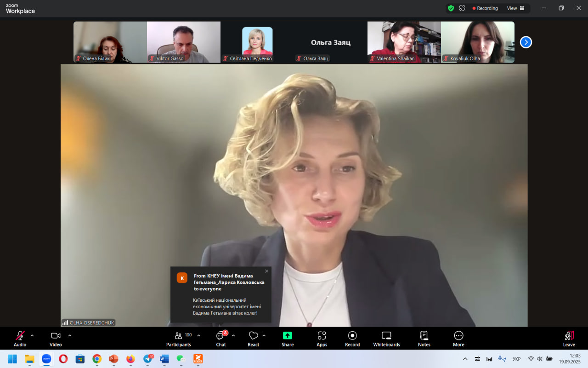Click the encryption shield icon
The width and height of the screenshot is (588, 368).
coord(451,8)
